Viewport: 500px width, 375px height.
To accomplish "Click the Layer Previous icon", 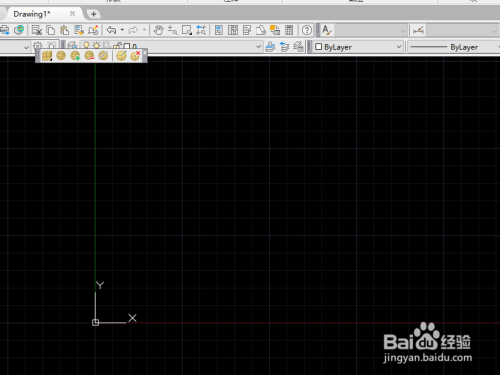I will 284,47.
